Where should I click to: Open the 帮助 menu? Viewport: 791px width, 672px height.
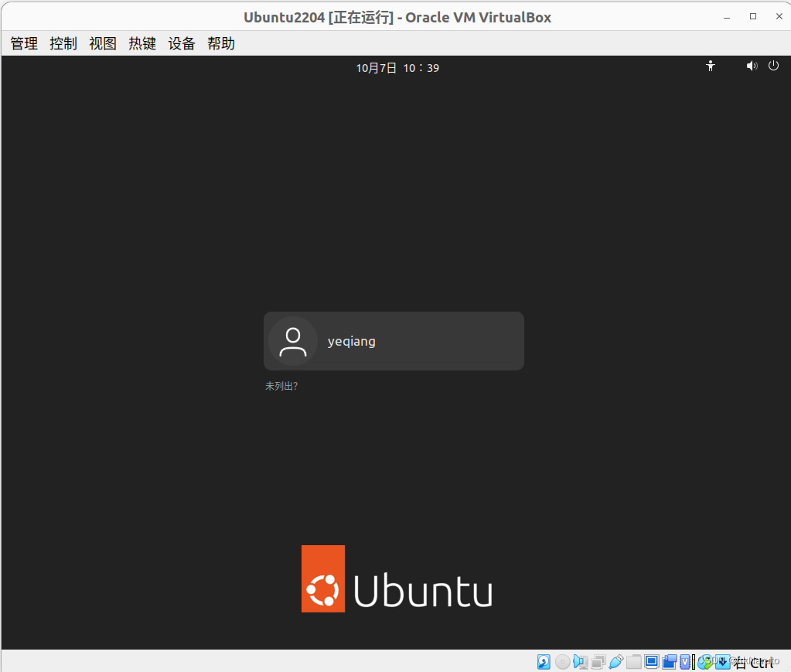221,43
